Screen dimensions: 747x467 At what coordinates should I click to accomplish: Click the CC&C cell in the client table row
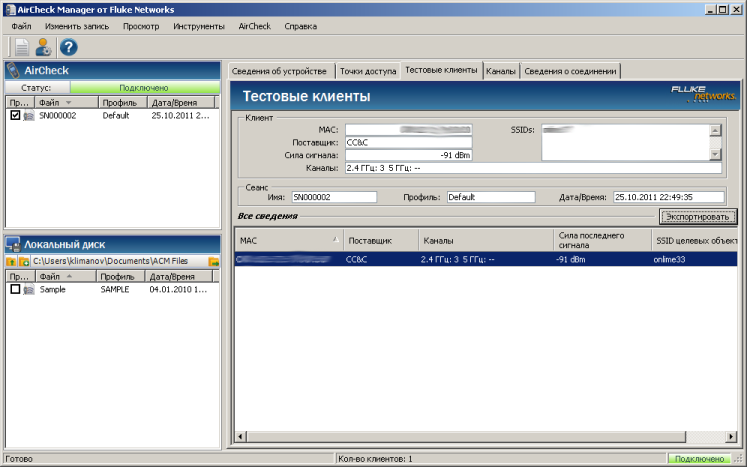356,260
